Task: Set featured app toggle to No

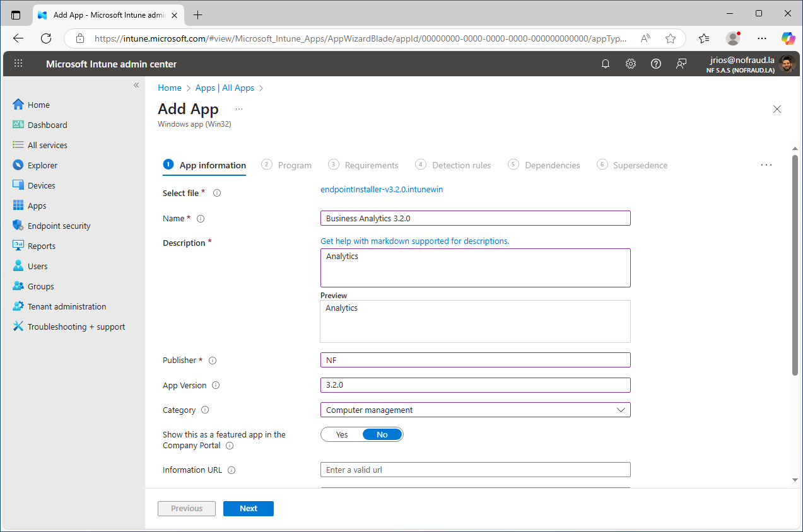Action: (x=382, y=434)
